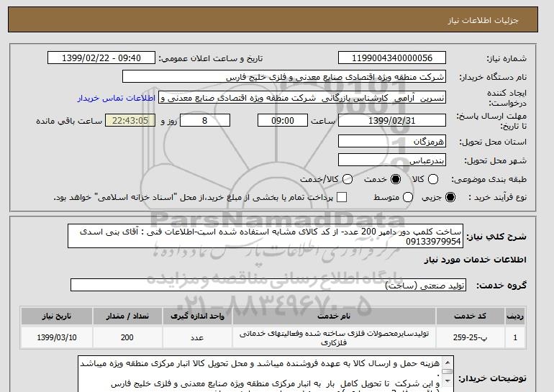Screen dimensions: 554x392
Task: Click the گروه خدمت field تولید صنعتی
Action: 268,285
